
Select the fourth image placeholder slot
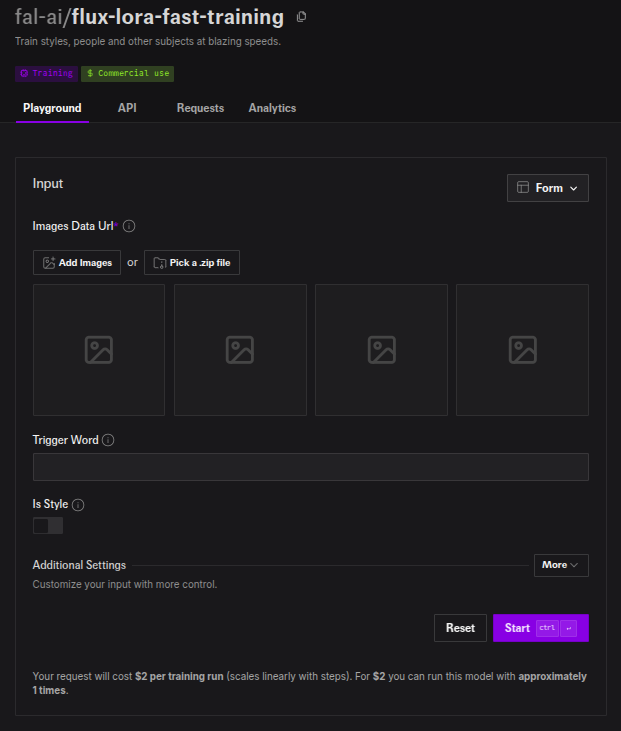522,350
